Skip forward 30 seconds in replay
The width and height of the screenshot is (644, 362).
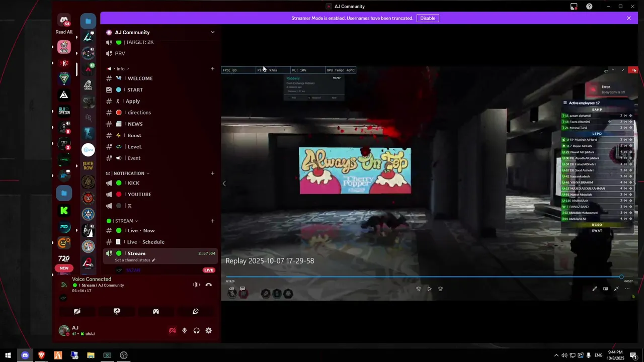[440, 289]
